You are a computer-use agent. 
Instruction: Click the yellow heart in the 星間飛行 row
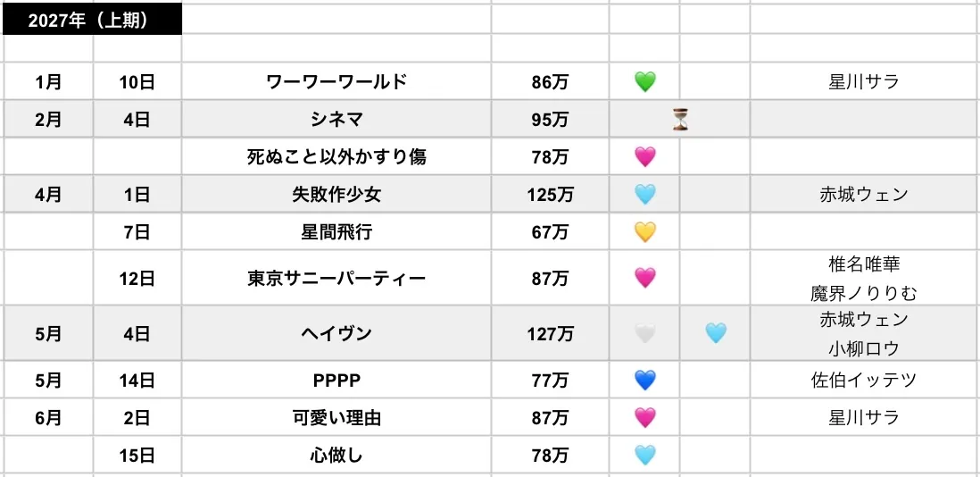click(x=644, y=232)
